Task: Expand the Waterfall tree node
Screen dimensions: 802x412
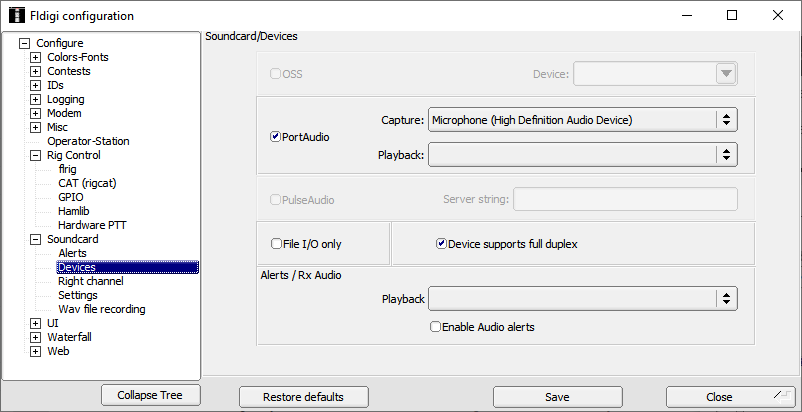Action: [x=36, y=337]
